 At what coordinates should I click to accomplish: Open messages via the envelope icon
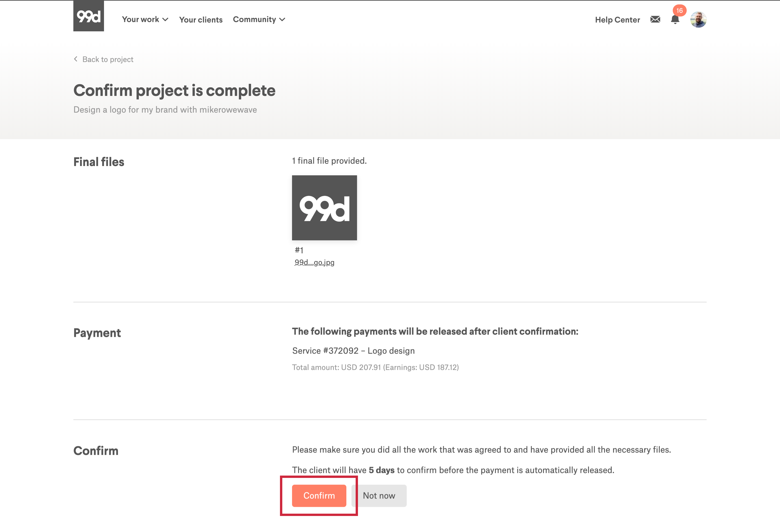coord(655,20)
